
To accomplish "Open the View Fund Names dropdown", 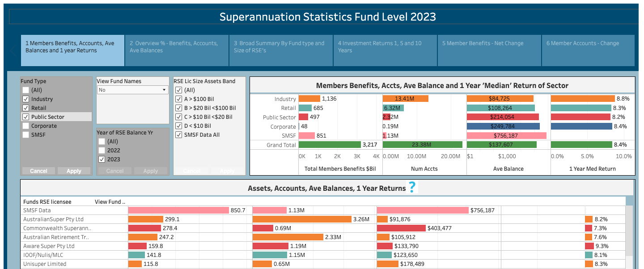I will [132, 90].
